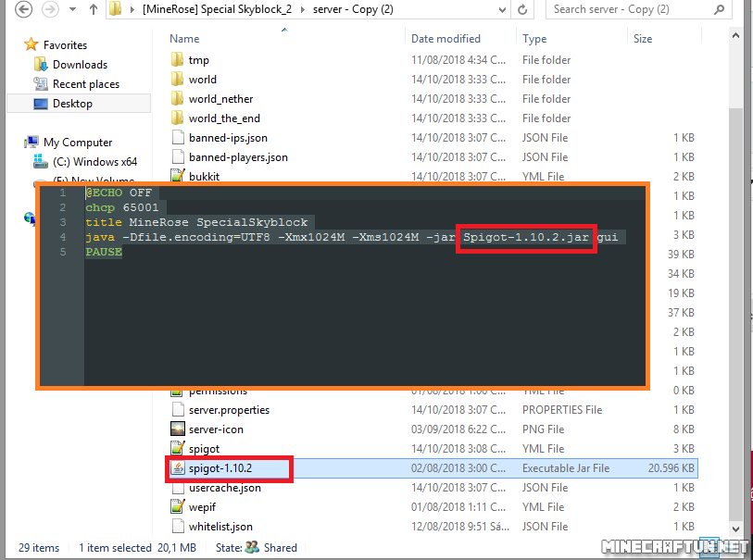Select the [MineRose] Special Skyblock_2 breadcrumb
This screenshot has width=753, height=560.
point(217,9)
